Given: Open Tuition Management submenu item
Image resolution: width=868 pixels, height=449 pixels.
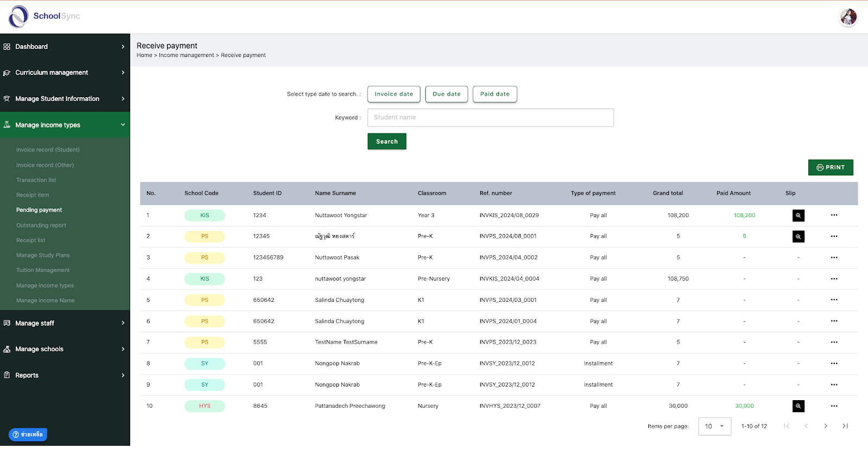Looking at the screenshot, I should [43, 270].
